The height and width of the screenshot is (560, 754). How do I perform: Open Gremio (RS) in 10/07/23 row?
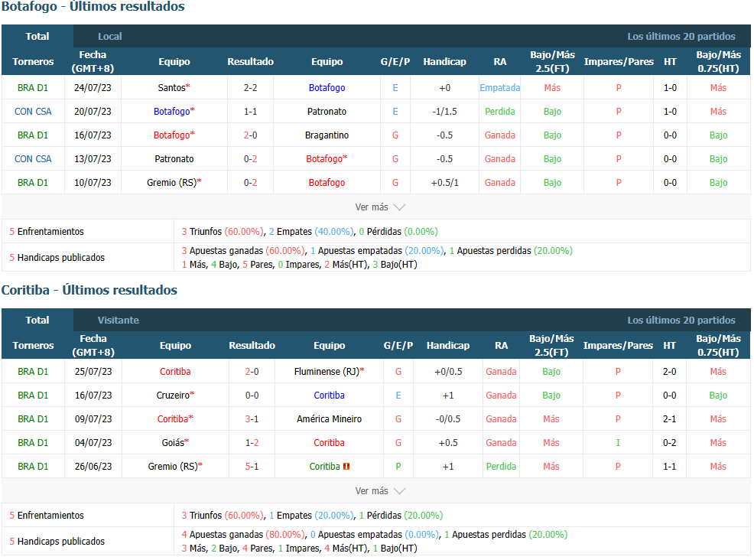coord(174,183)
